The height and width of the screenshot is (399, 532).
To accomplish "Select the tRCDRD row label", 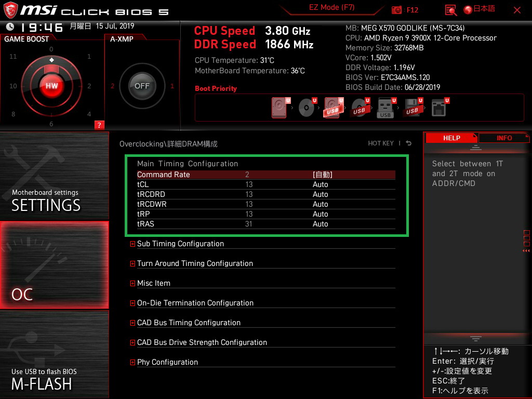I will pos(151,194).
